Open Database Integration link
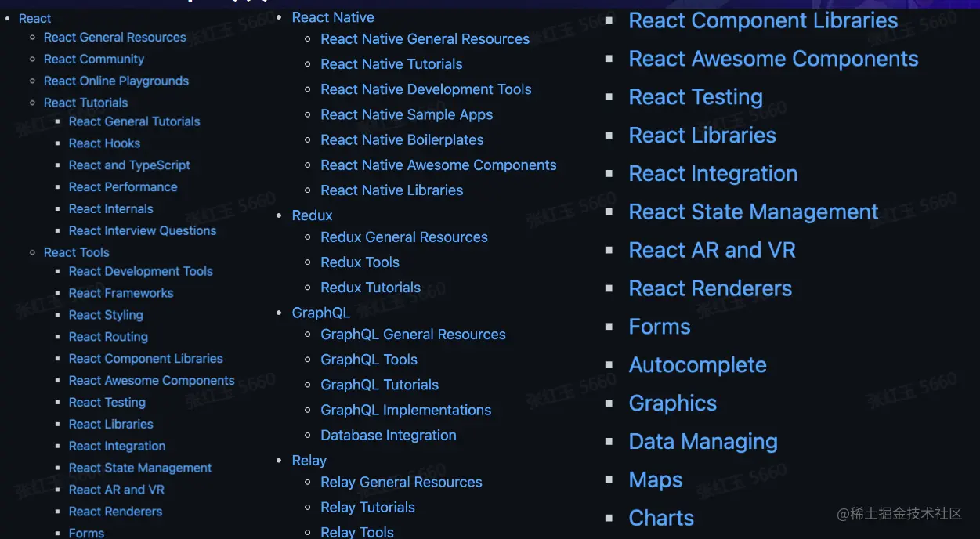The height and width of the screenshot is (539, 980). (x=389, y=436)
